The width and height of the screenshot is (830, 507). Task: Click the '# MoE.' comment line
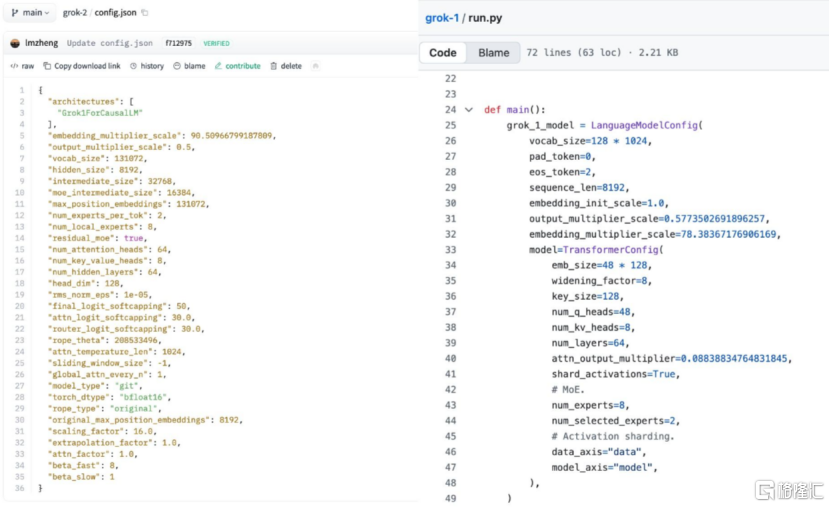click(568, 390)
